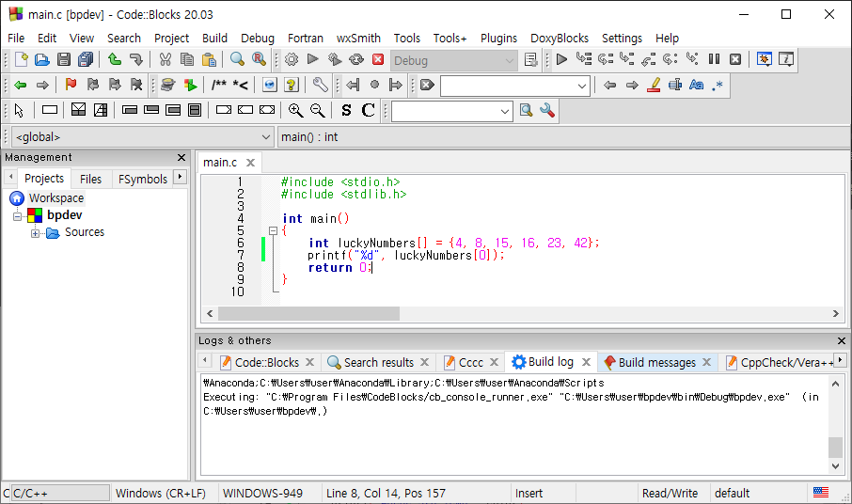Click the Replace icon
Image resolution: width=852 pixels, height=504 pixels.
point(260,59)
